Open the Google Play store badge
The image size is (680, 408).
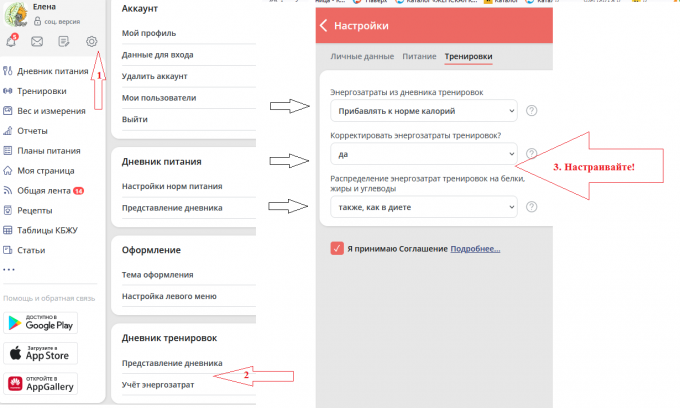(41, 322)
